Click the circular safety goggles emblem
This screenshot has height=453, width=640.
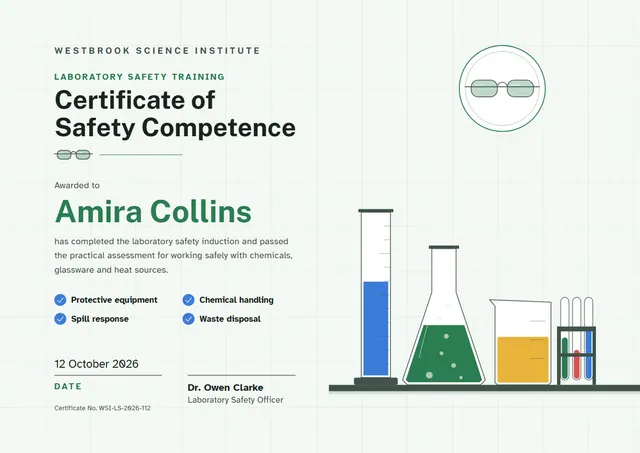pyautogui.click(x=502, y=89)
